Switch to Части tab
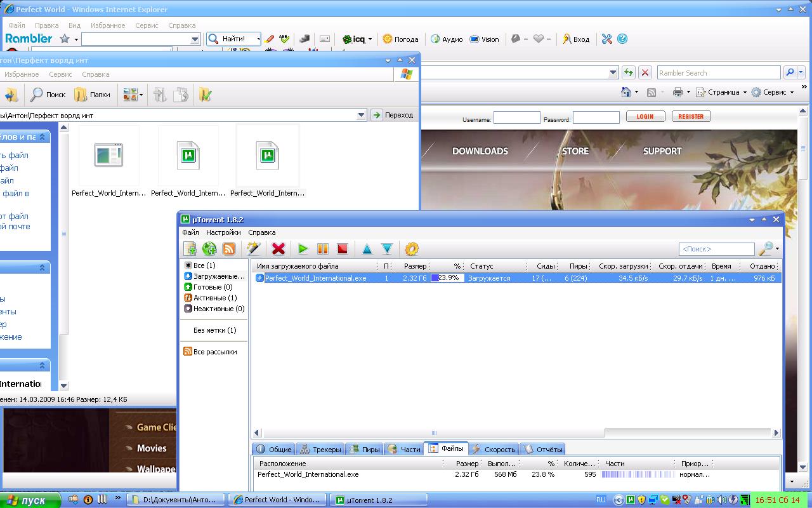 pos(404,449)
